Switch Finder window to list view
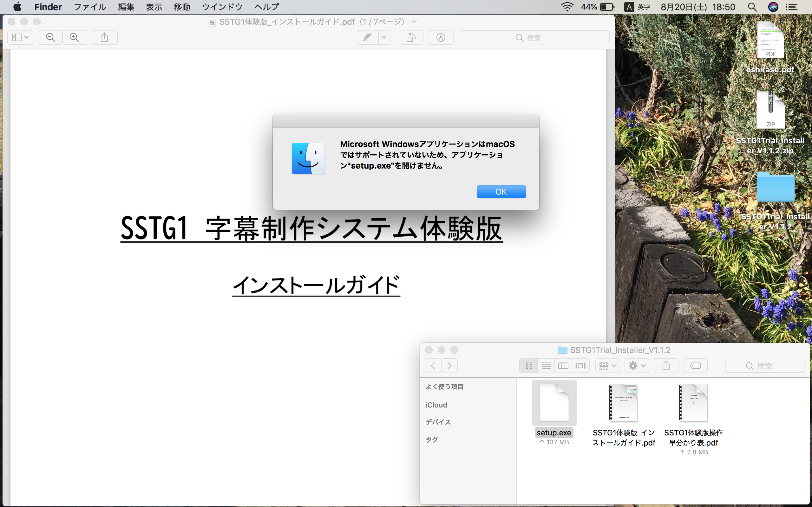This screenshot has width=812, height=507. pos(546,365)
